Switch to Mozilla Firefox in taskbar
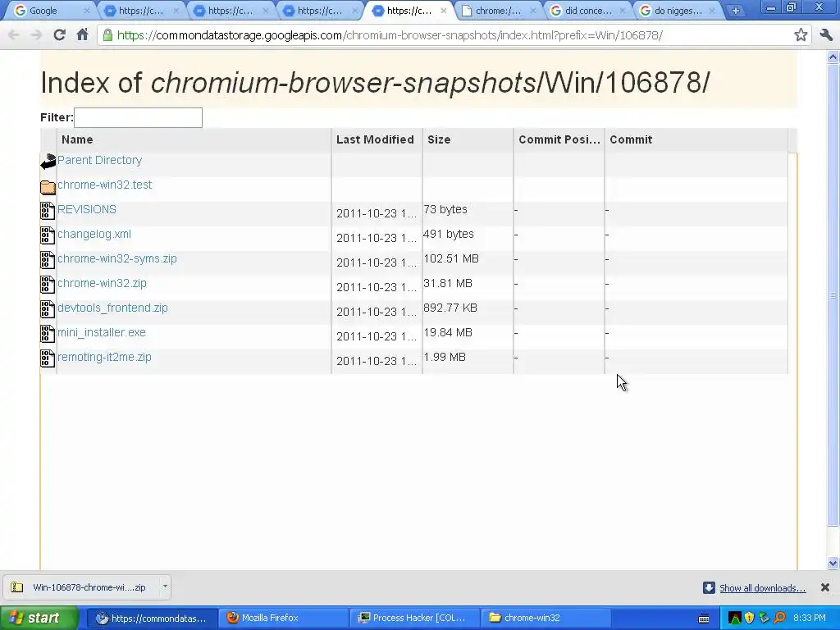The width and height of the screenshot is (840, 630). pos(282,618)
